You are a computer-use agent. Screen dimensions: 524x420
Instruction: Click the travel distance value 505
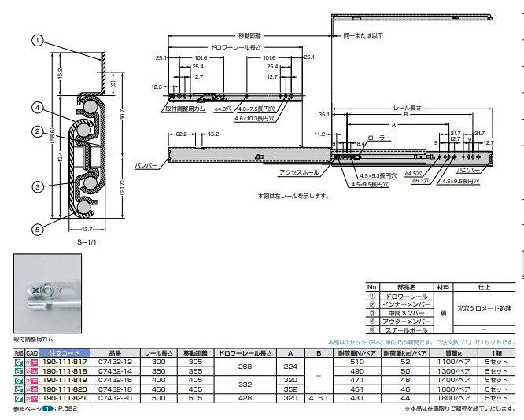point(195,398)
